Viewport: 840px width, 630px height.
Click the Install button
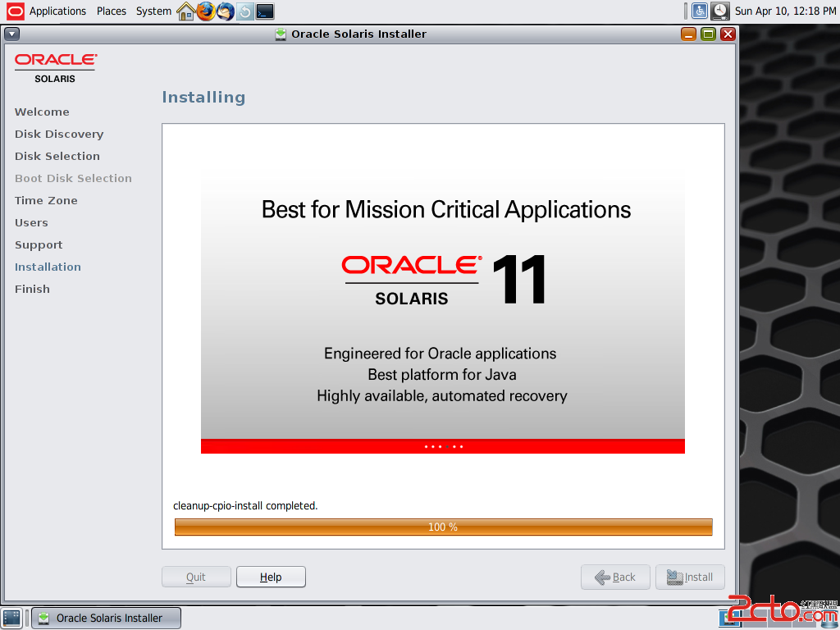[690, 577]
